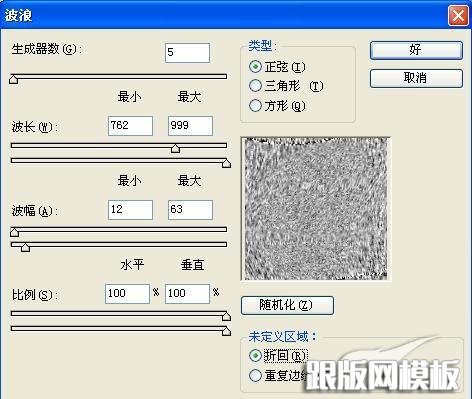Image resolution: width=472 pixels, height=399 pixels.
Task: Close the 波浪 dialog window
Action: 458,16
